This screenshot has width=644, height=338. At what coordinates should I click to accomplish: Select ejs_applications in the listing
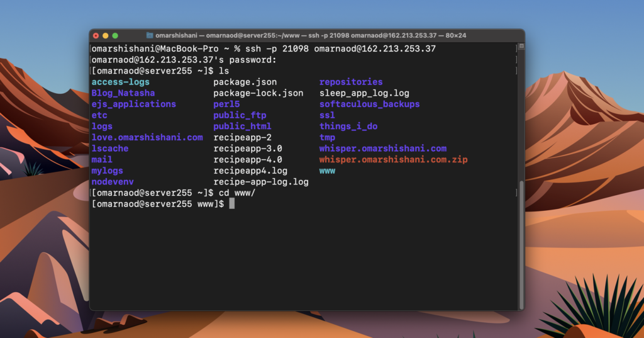coord(133,104)
